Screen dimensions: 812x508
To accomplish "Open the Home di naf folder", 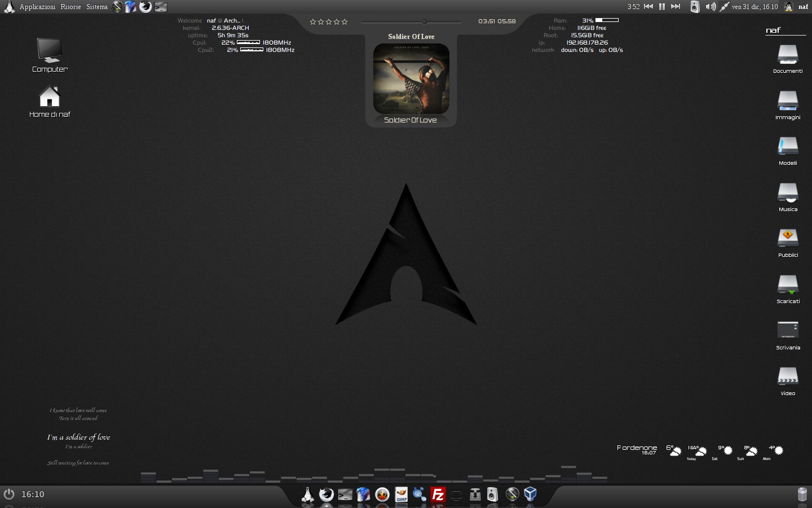I will tap(50, 102).
